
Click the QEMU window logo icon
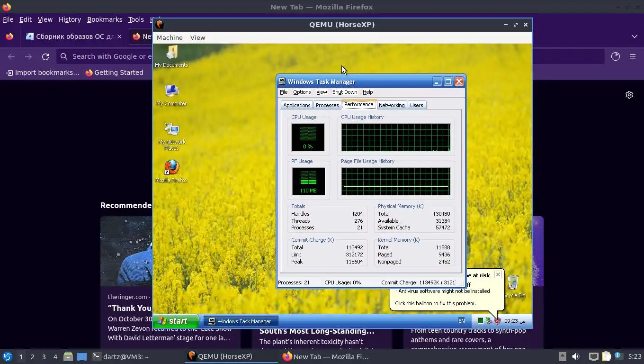160,25
